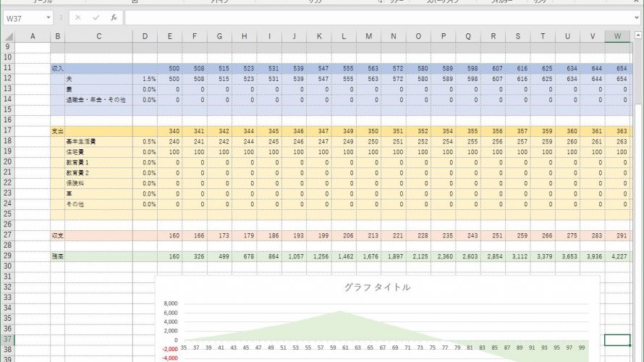Expand the formula bar with the chevron

[x=637, y=17]
